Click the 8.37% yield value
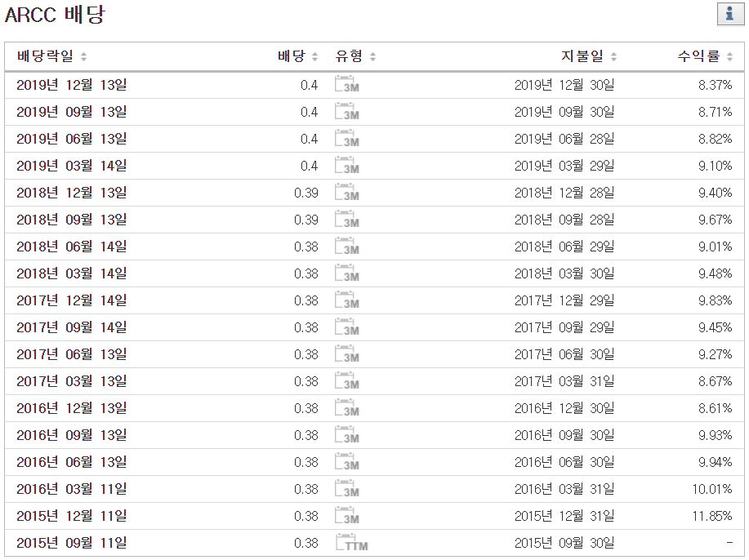The image size is (749, 560). [715, 85]
